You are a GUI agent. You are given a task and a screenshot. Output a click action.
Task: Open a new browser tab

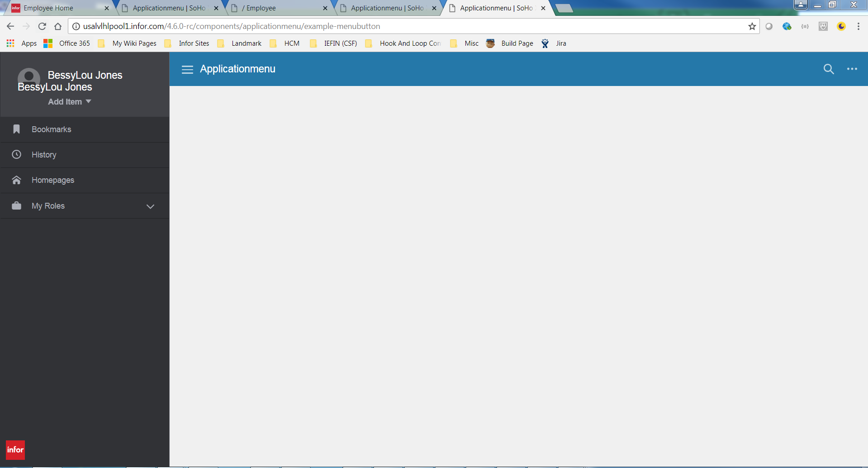point(564,8)
